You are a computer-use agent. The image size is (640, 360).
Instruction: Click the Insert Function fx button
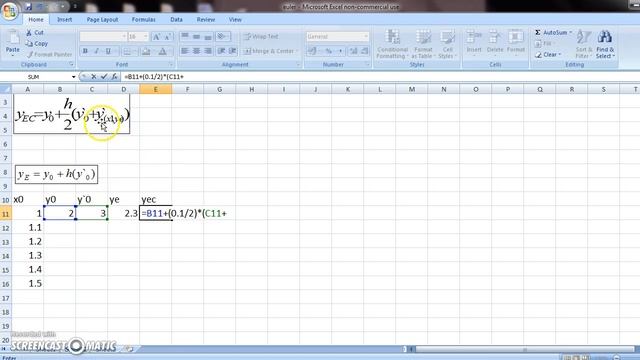(114, 76)
